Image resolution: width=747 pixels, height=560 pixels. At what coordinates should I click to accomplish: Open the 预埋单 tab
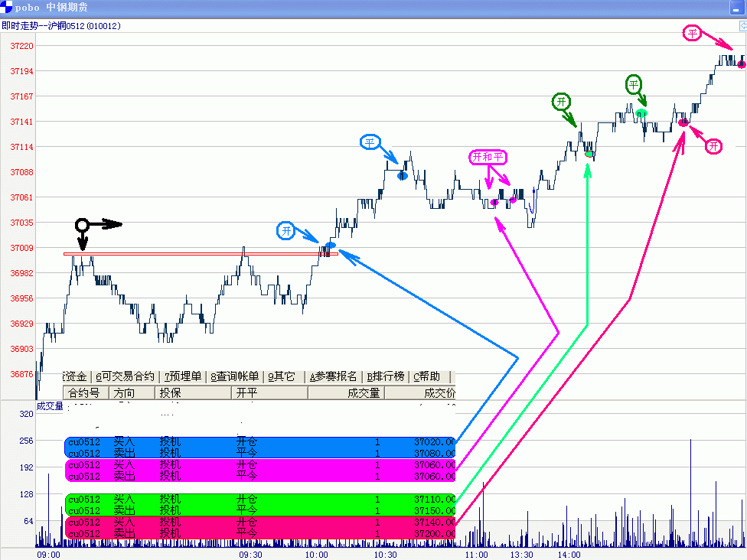click(183, 376)
